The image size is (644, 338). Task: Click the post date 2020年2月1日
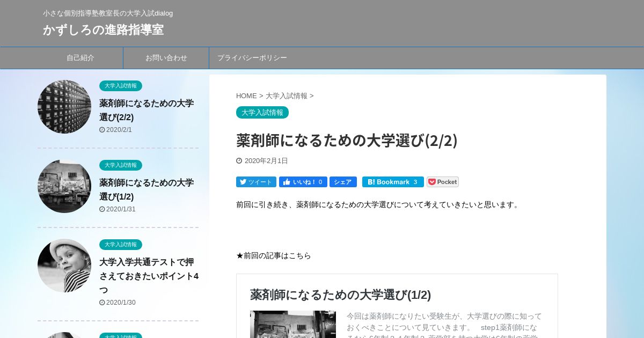tap(266, 161)
